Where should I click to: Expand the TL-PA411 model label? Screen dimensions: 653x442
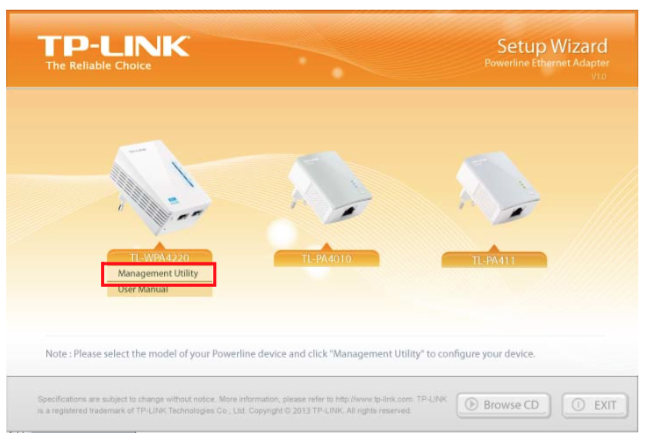[x=494, y=260]
